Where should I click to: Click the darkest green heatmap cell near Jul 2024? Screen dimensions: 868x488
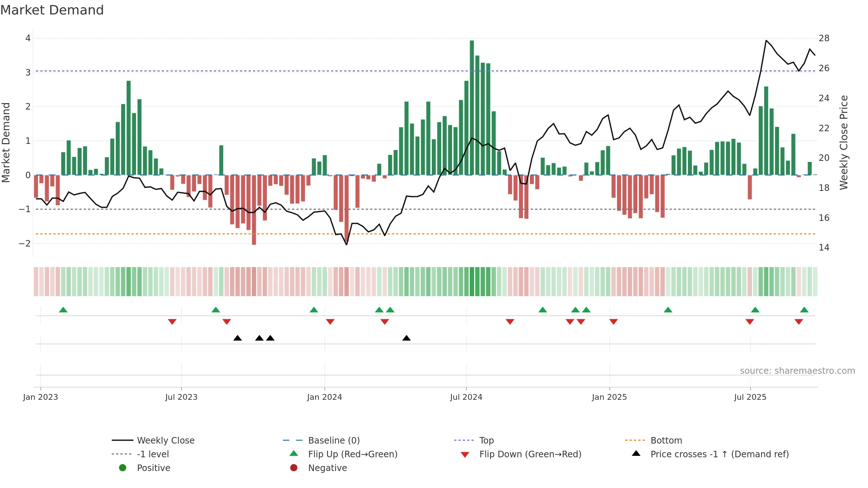click(x=472, y=282)
